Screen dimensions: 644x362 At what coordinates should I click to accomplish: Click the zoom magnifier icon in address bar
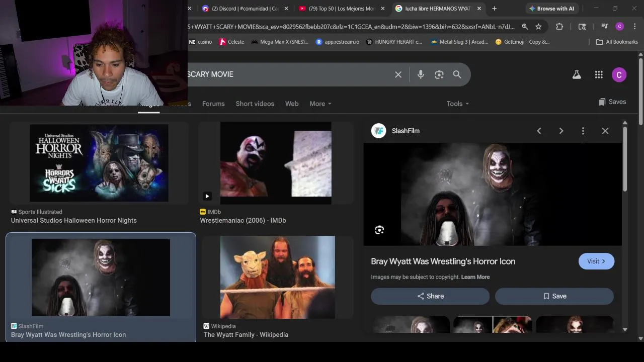[x=525, y=27]
